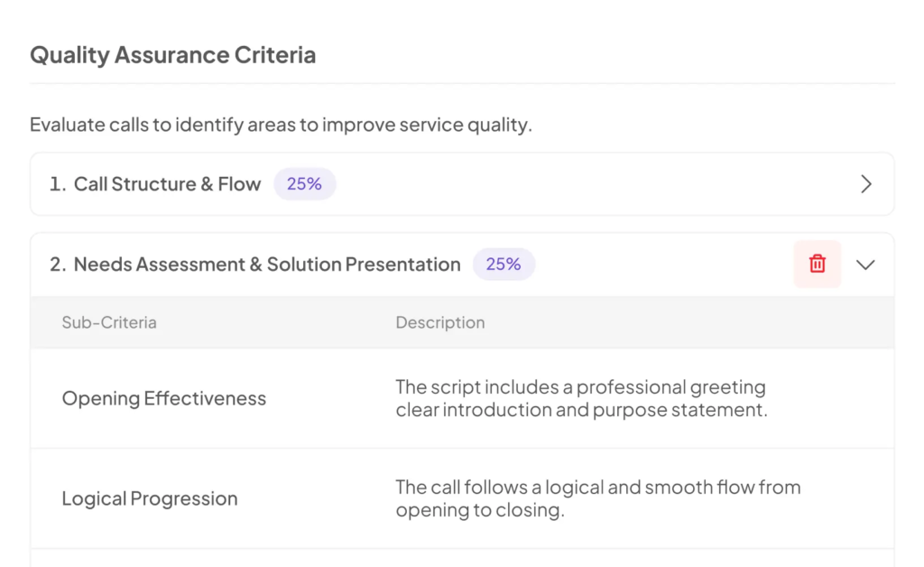Select the Opening Effectiveness sub-criteria name
The width and height of the screenshot is (924, 567).
pyautogui.click(x=164, y=398)
